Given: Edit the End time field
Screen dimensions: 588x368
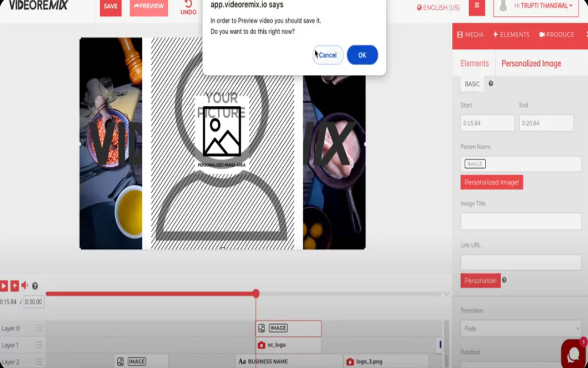Looking at the screenshot, I should point(546,123).
